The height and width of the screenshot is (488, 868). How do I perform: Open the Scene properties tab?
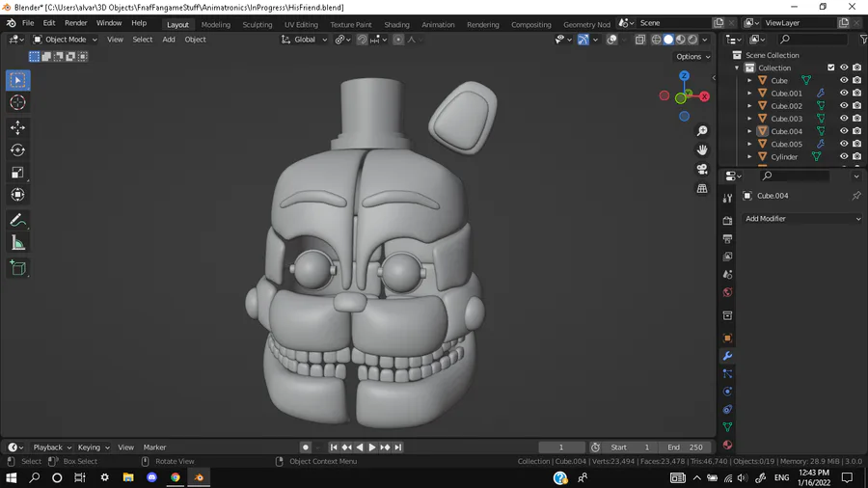[x=727, y=275]
